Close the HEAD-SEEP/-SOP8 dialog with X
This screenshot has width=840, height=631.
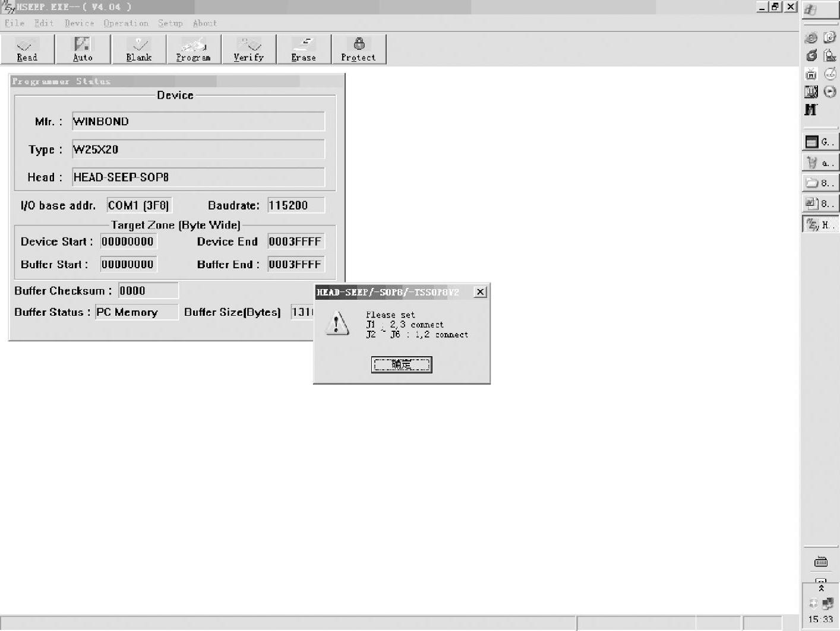480,292
